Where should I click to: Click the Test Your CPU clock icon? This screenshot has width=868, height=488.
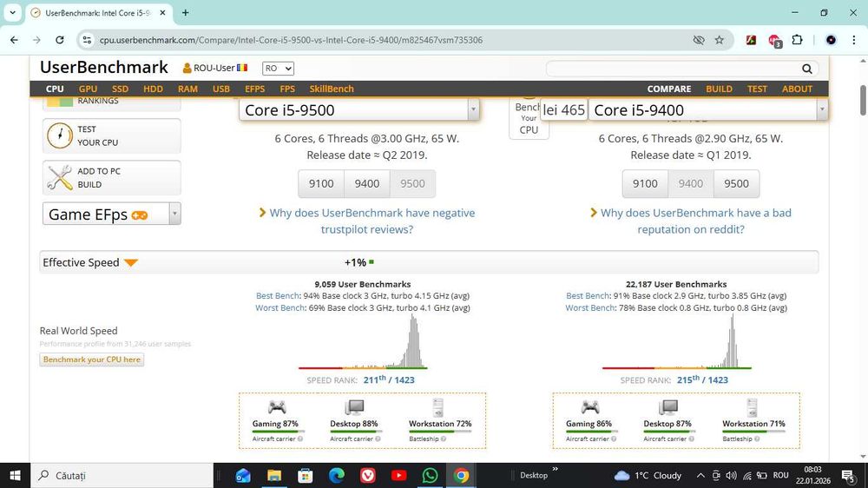point(60,135)
